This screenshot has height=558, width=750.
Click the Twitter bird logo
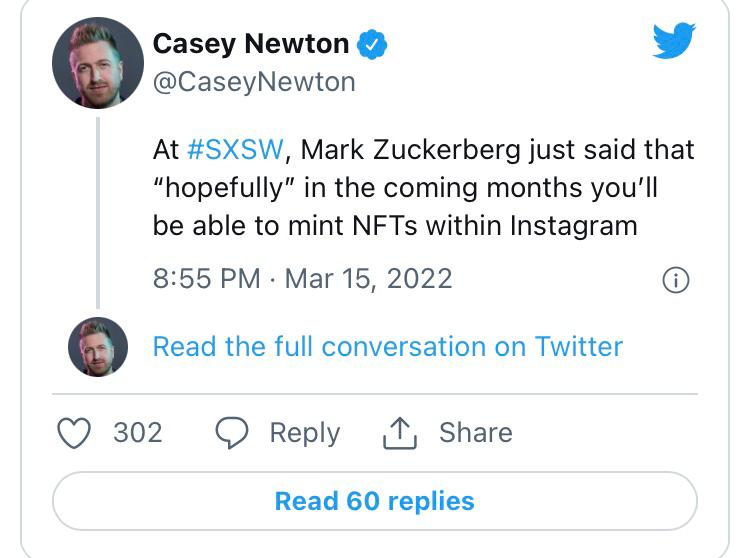pos(673,42)
